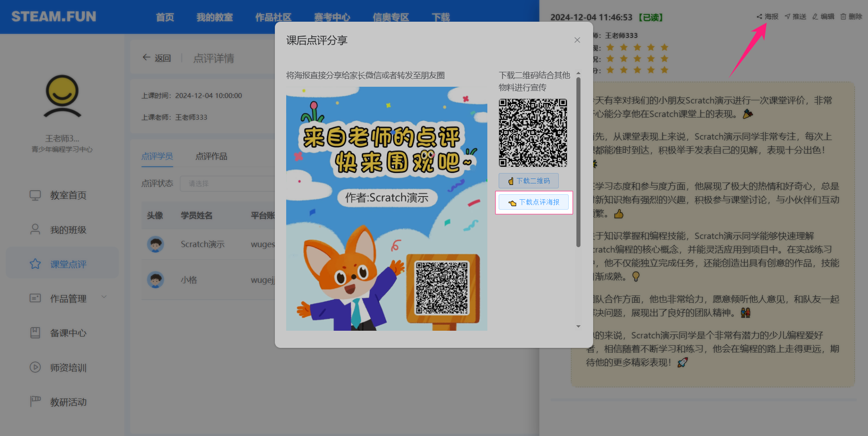
Task: Open 首页 in the top navigation
Action: 165,17
